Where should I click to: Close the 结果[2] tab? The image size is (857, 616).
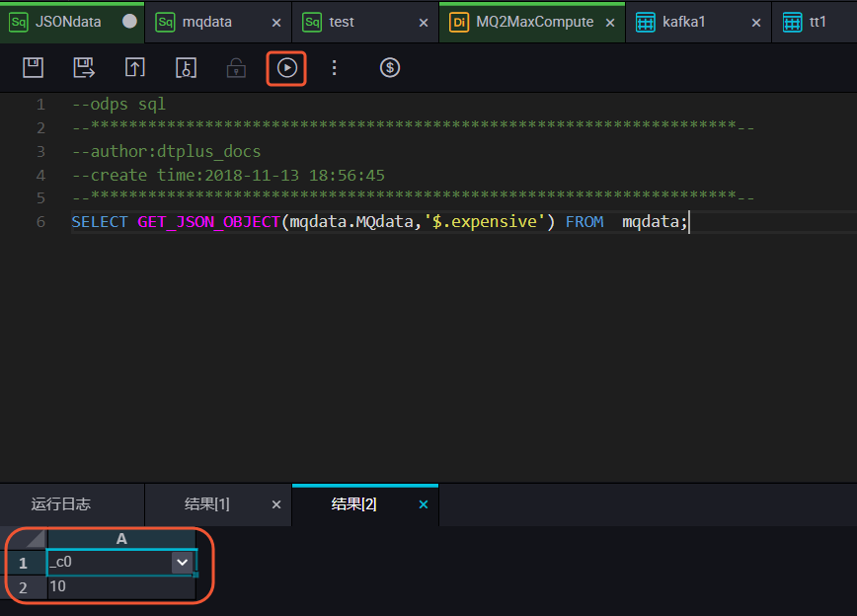pos(424,504)
